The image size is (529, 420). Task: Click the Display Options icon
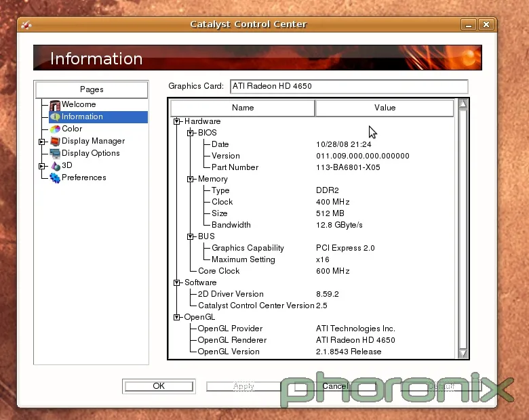(x=55, y=154)
